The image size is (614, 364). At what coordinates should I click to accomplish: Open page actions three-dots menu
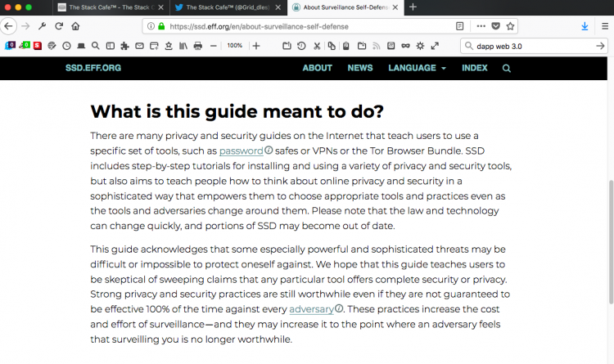(x=481, y=26)
